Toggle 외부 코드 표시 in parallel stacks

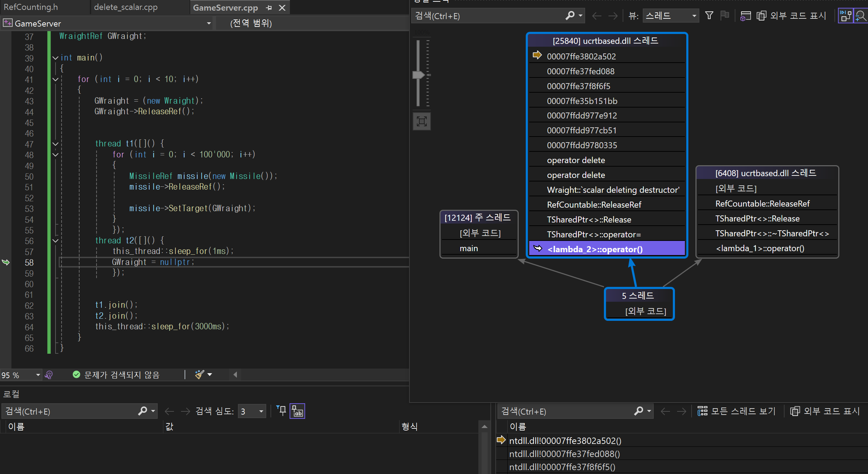[x=791, y=16]
